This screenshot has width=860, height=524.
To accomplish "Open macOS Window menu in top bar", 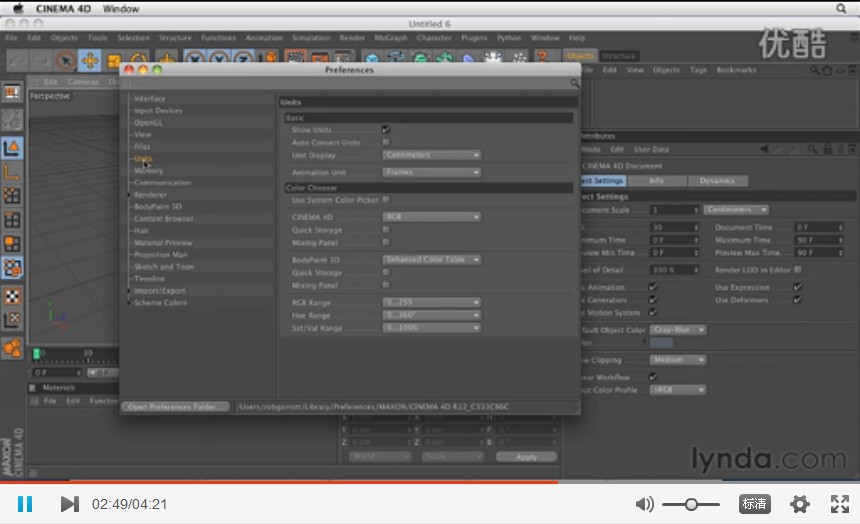I will [x=121, y=8].
